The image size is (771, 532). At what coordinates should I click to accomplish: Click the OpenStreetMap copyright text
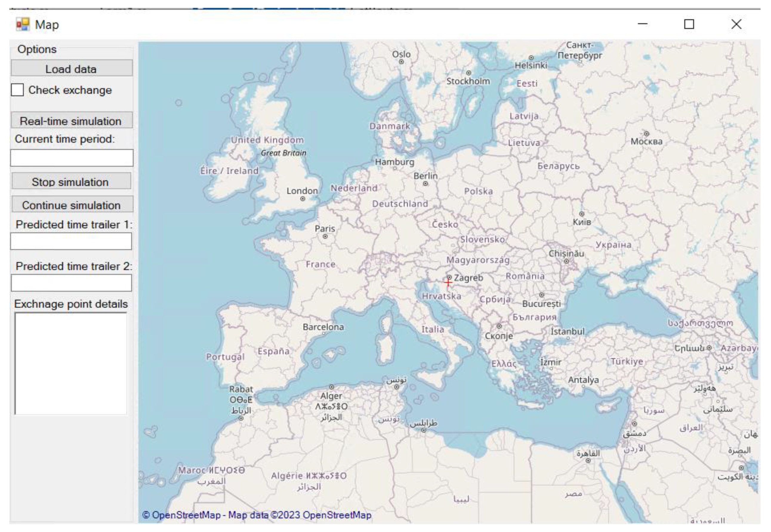point(257,515)
